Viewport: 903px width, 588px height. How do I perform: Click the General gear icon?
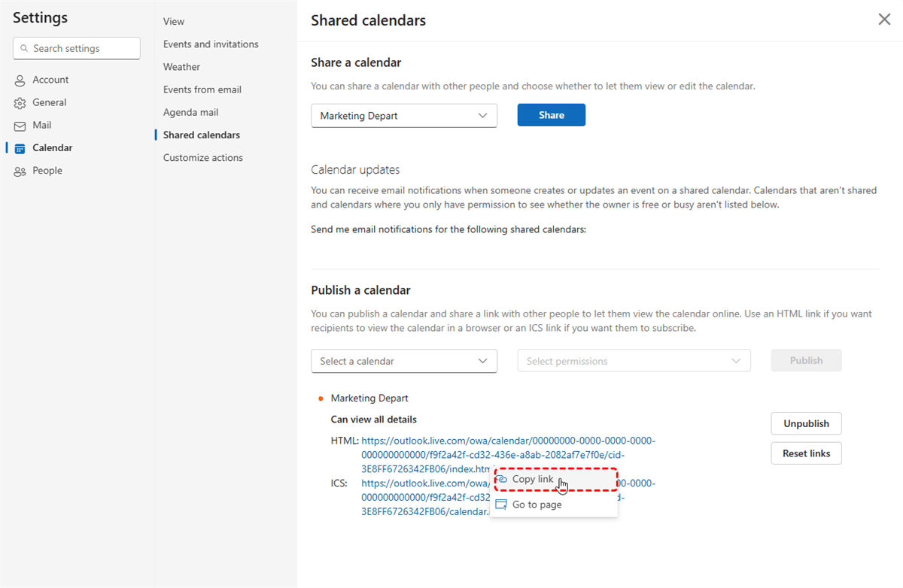[x=20, y=103]
